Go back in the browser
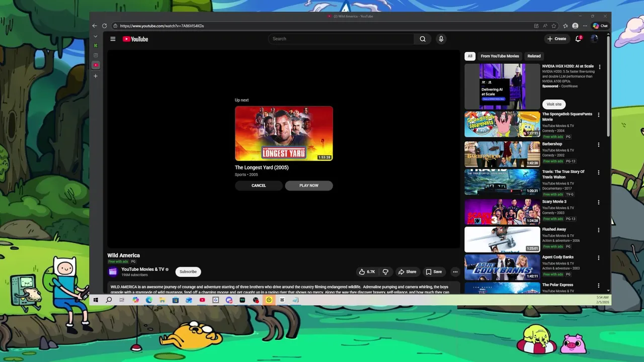The width and height of the screenshot is (644, 362). pos(95,26)
